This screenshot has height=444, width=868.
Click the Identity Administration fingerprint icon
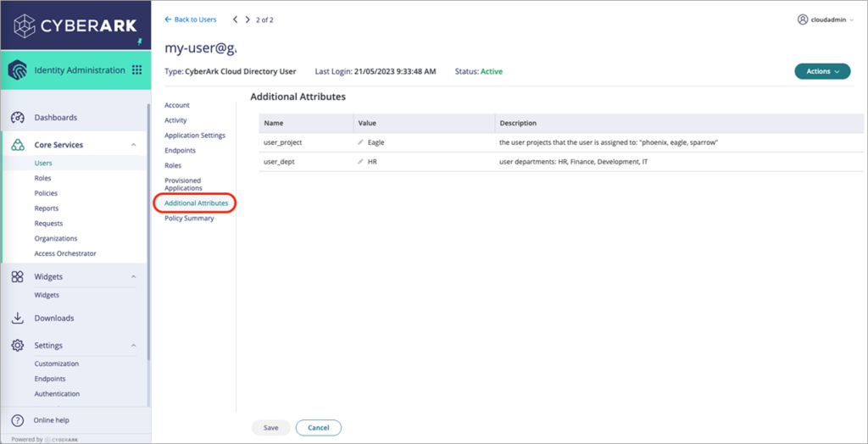18,70
